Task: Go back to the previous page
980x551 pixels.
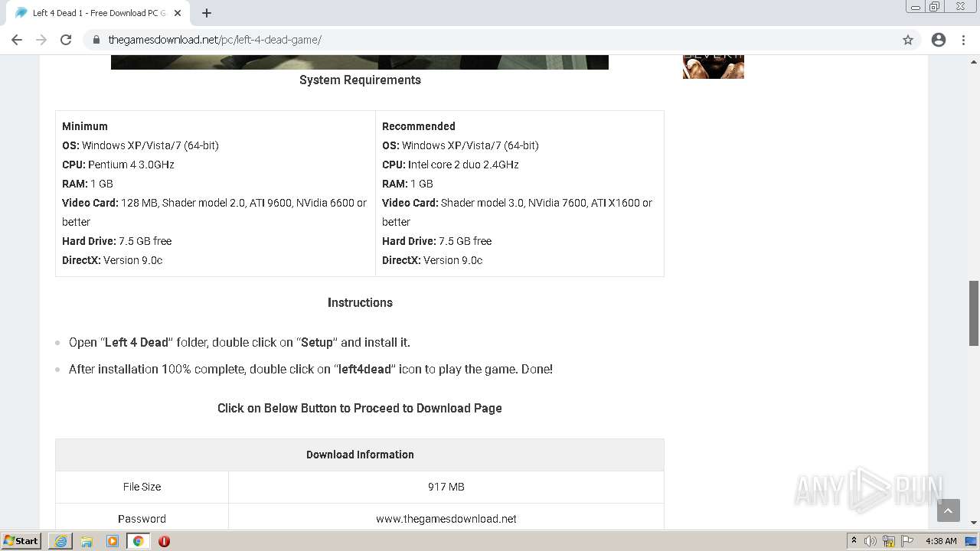Action: point(17,40)
